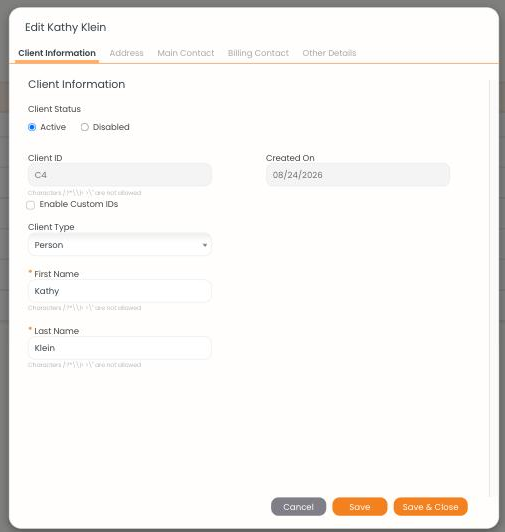Switch to the Billing Contact tab

[258, 53]
